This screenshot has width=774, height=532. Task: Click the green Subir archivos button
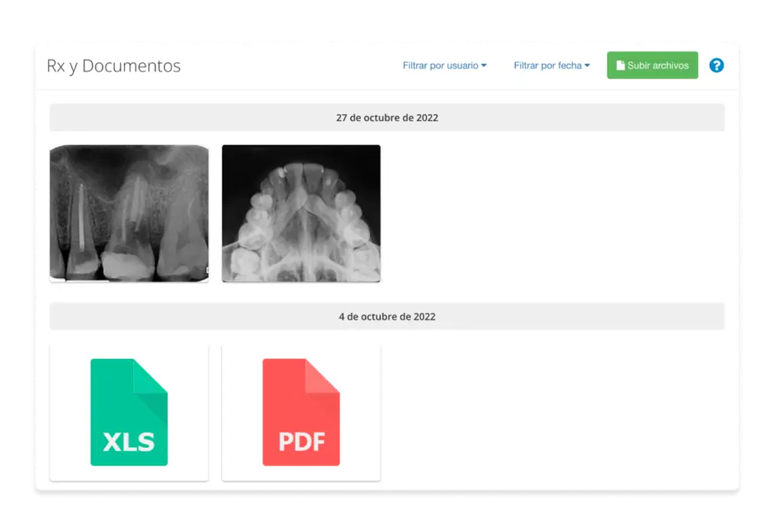652,65
